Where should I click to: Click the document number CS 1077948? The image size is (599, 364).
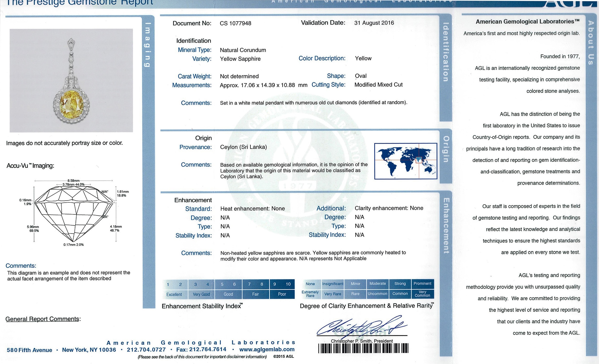point(235,23)
